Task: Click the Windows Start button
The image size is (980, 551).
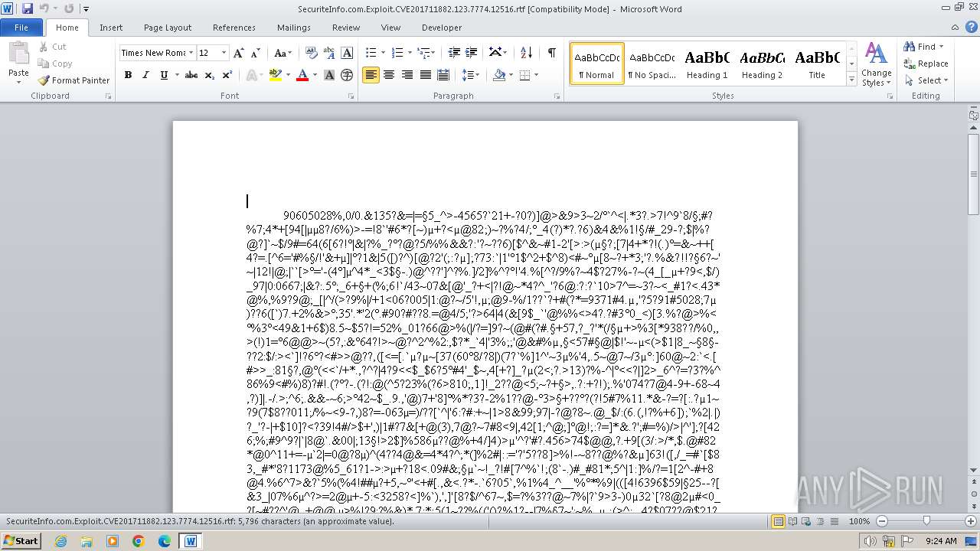Action: 21,540
